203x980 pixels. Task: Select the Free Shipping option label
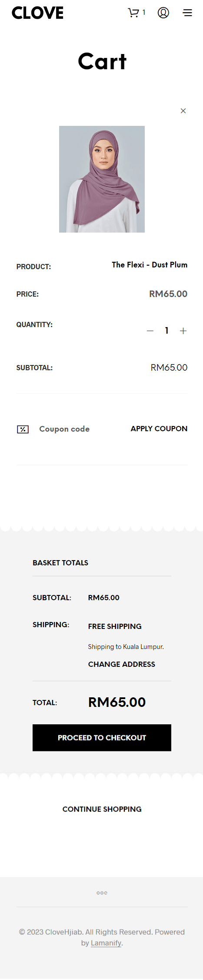coord(115,626)
